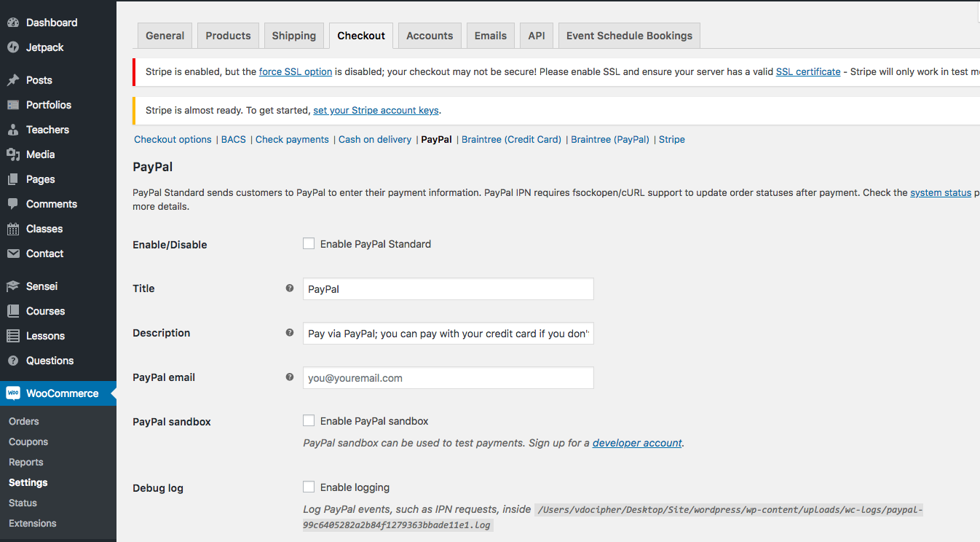Click the PayPal log file path text
Screen dimensions: 980x542
[x=613, y=517]
